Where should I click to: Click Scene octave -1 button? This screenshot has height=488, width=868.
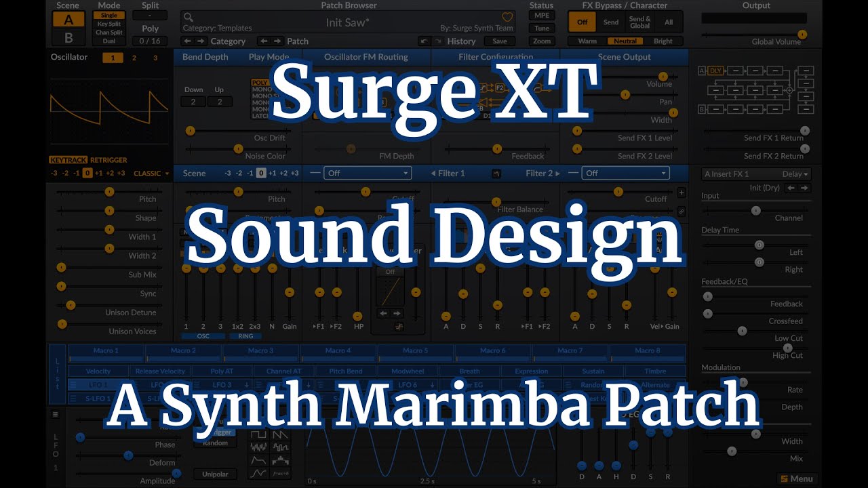(x=250, y=174)
